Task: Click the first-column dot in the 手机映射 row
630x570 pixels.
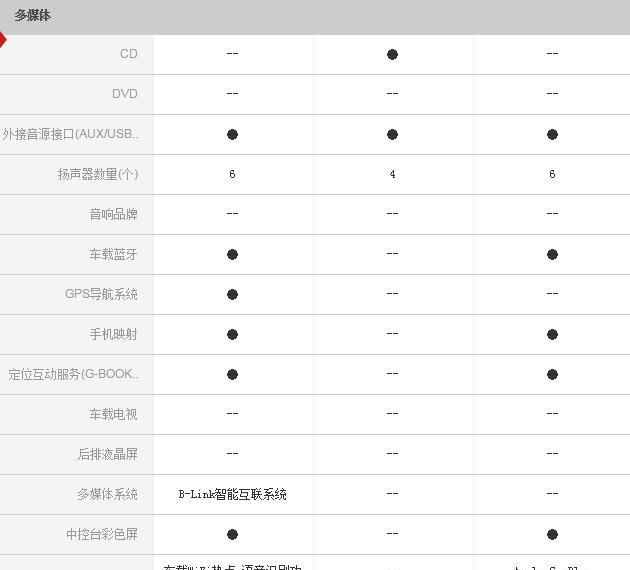Action: pos(232,335)
